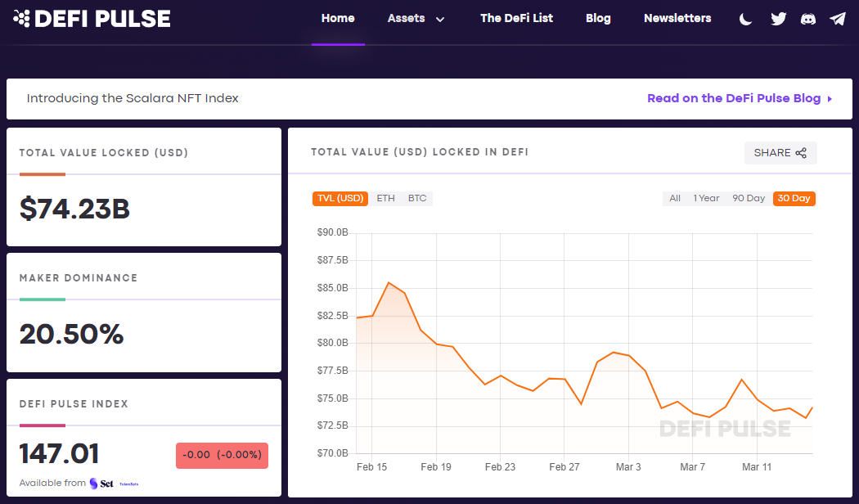859x504 pixels.
Task: Toggle dark mode moon icon
Action: (745, 19)
